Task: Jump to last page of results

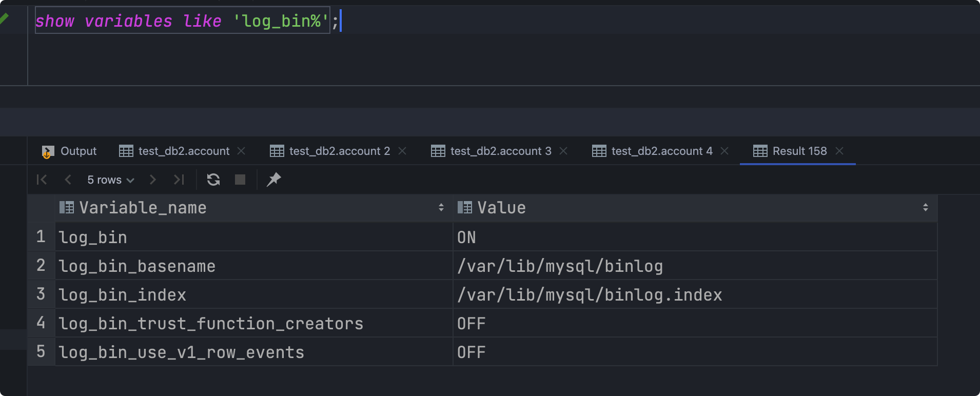Action: point(179,180)
